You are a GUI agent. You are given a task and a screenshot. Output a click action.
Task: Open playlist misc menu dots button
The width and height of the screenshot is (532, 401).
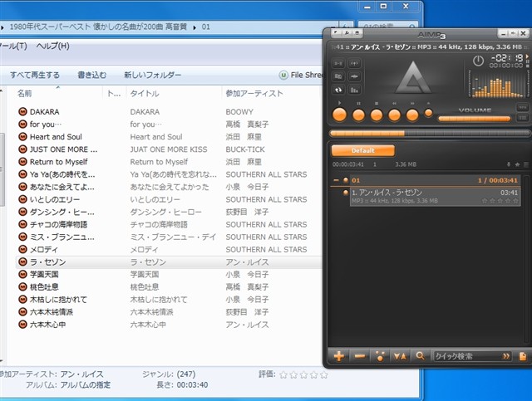[x=380, y=356]
